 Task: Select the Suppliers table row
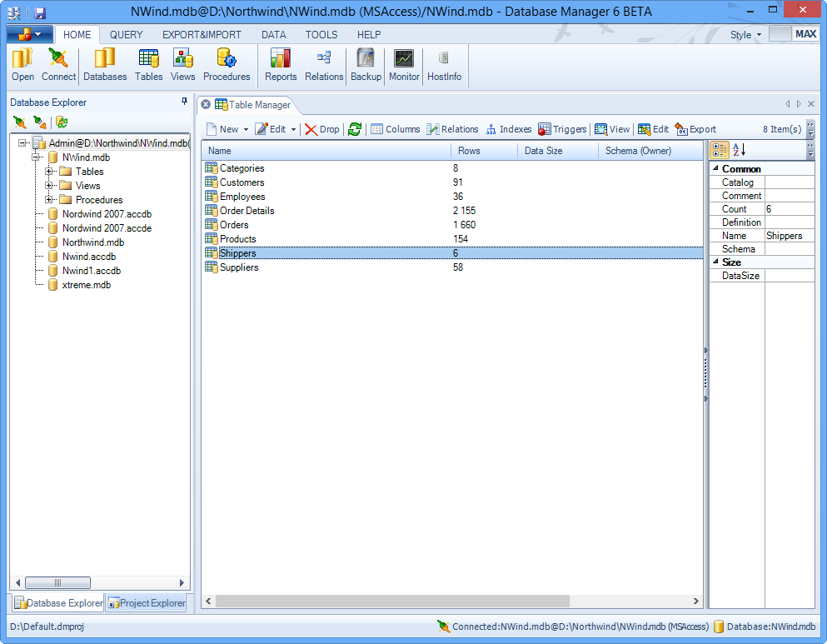(x=452, y=267)
